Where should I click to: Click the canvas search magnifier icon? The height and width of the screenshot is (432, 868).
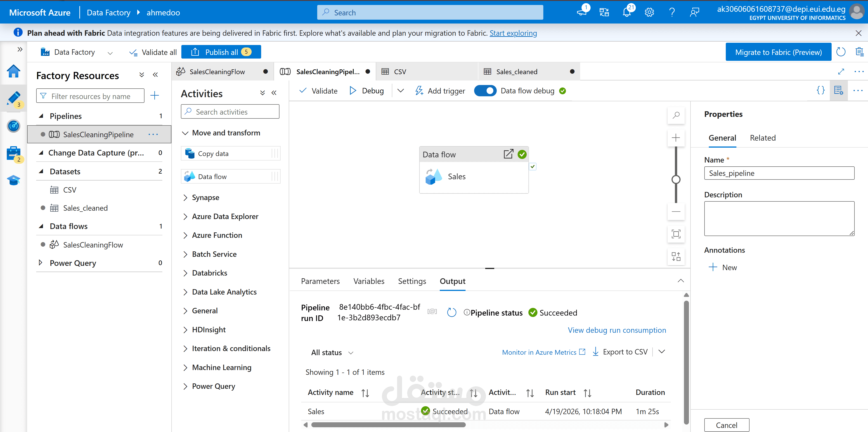(676, 116)
